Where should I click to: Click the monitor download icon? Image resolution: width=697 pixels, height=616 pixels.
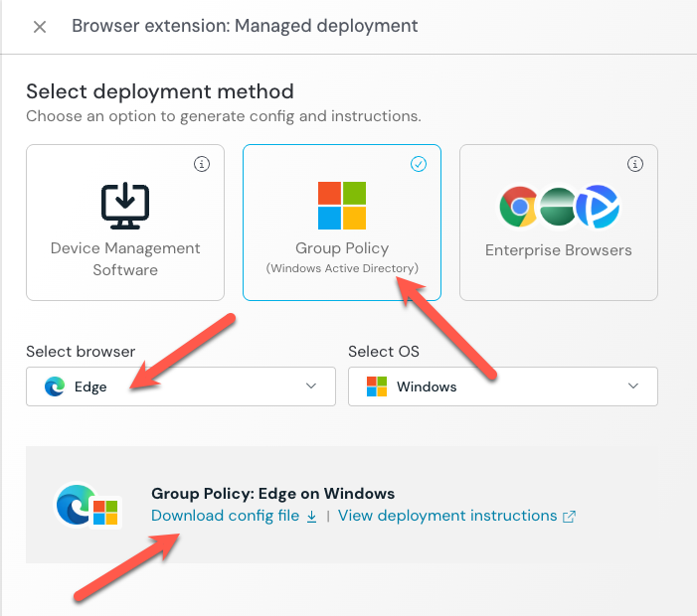coord(125,206)
